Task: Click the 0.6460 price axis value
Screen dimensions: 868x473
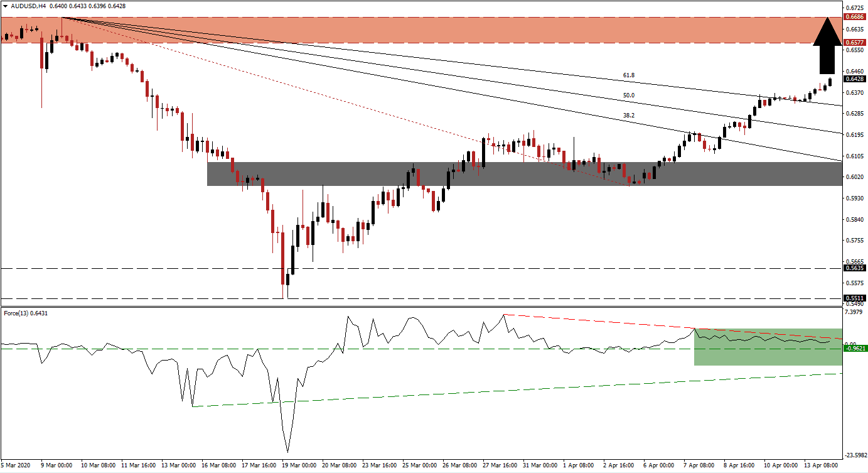Action: coord(855,72)
